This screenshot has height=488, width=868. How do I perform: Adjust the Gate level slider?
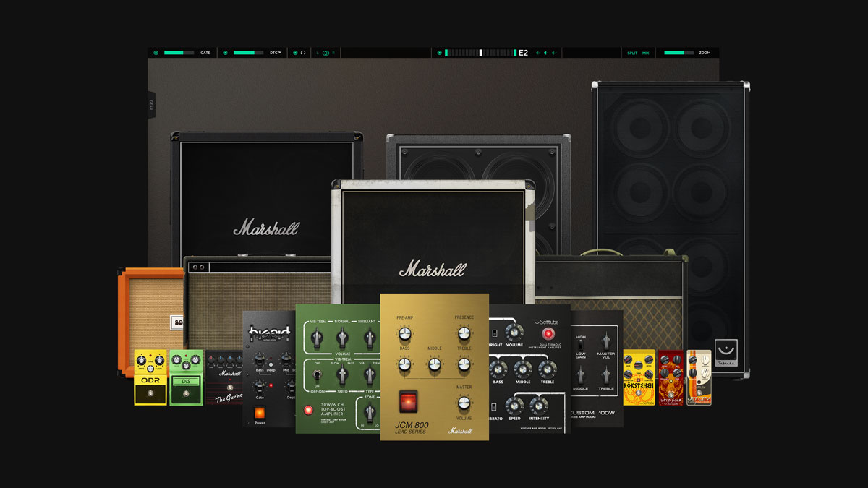(x=179, y=53)
